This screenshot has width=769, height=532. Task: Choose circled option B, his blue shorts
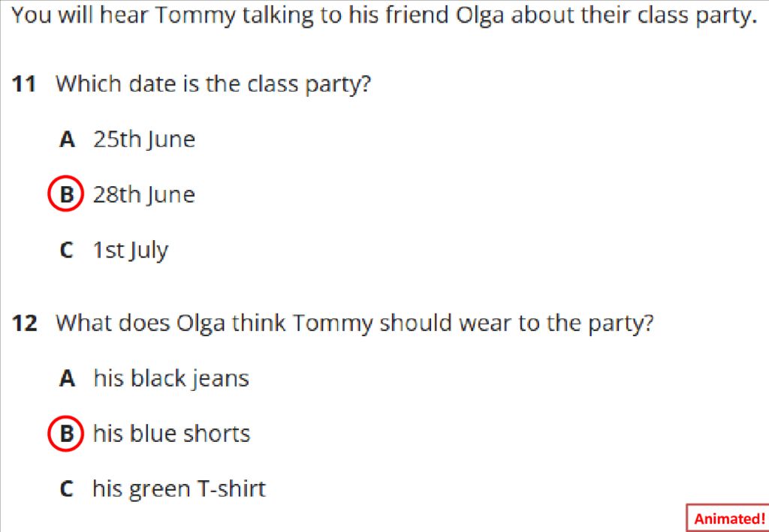click(x=149, y=434)
